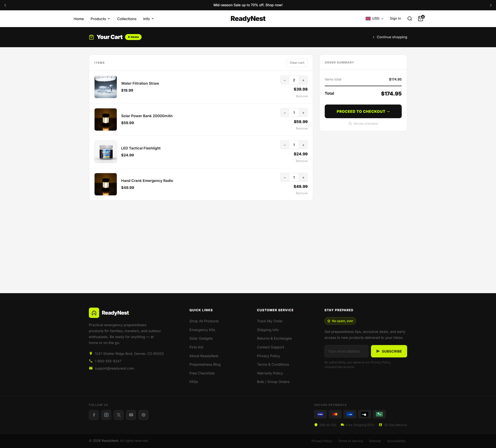
Task: Decrease Water Filtration Straw quantity
Action: pos(285,80)
